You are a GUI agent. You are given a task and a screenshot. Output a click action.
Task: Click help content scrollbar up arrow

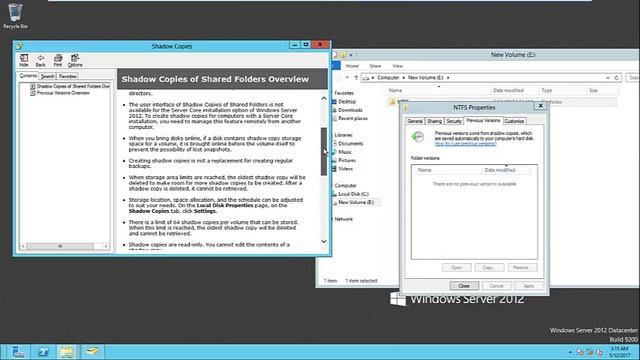pos(324,98)
